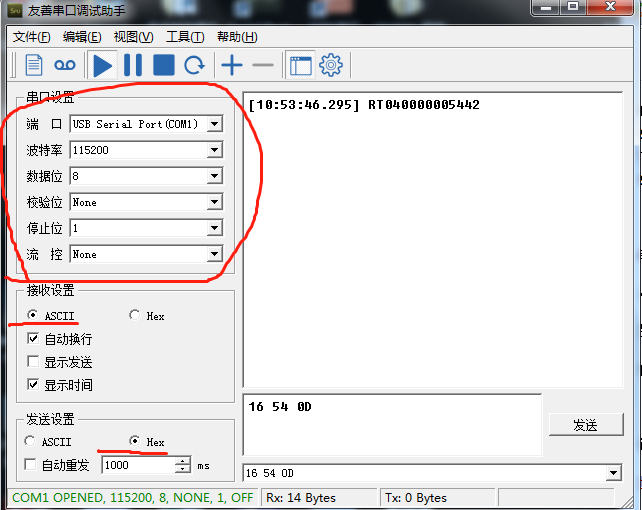Click the blue plus icon

(231, 66)
